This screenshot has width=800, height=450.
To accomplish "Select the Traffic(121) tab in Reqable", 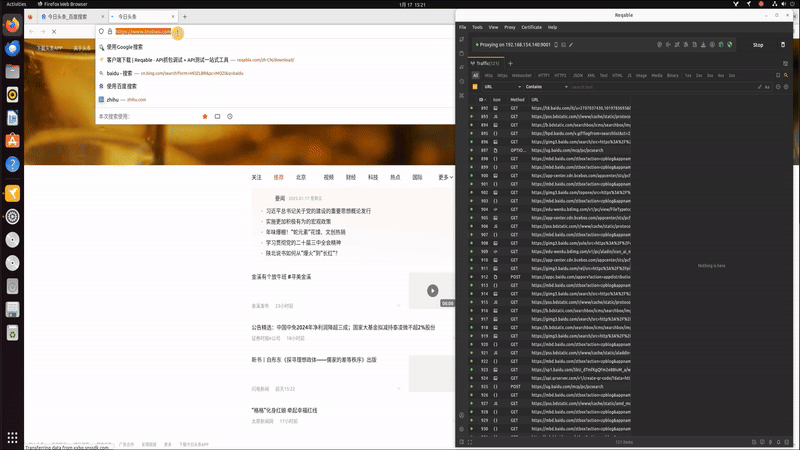I will [x=487, y=64].
